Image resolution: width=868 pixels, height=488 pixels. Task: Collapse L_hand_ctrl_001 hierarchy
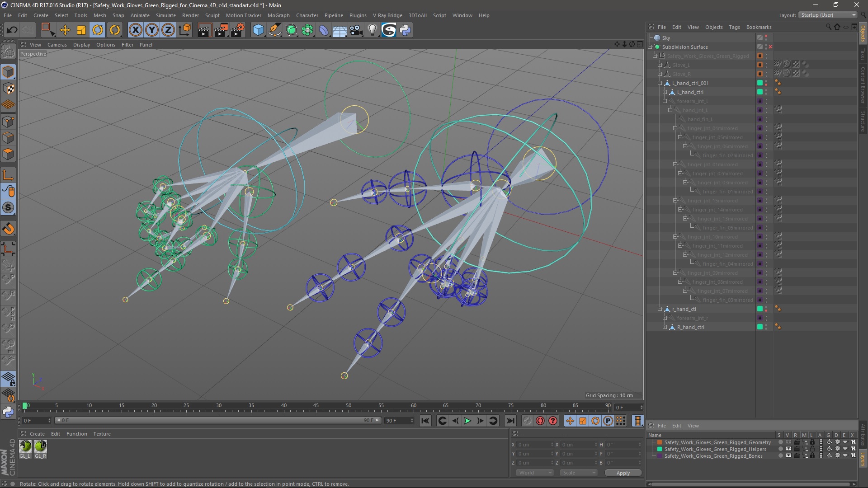(x=660, y=83)
